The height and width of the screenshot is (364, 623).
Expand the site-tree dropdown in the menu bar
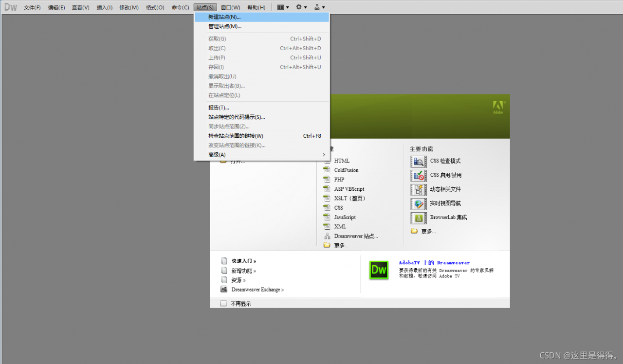point(320,7)
